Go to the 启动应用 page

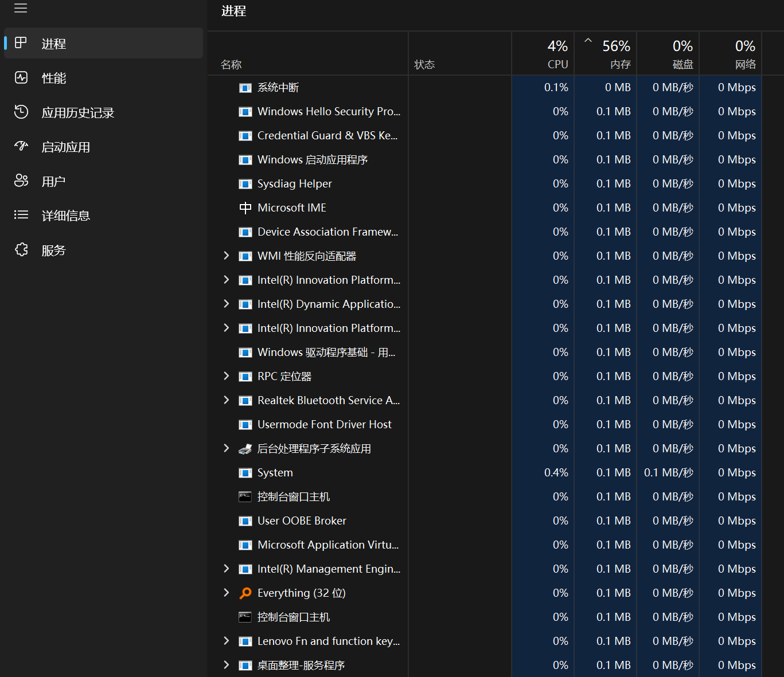click(103, 146)
